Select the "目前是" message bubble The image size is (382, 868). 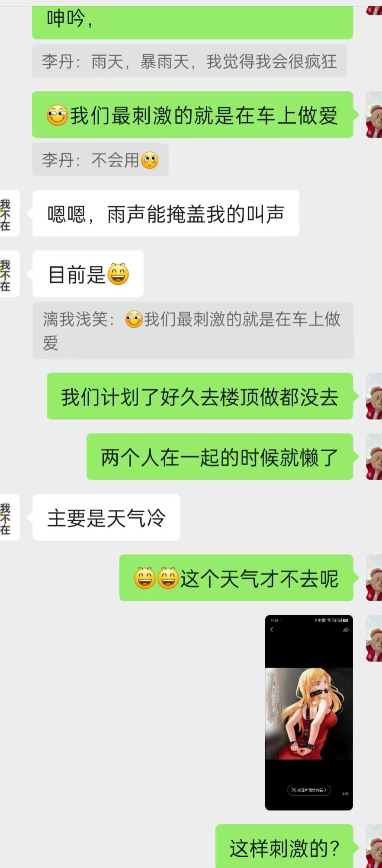[x=88, y=274]
